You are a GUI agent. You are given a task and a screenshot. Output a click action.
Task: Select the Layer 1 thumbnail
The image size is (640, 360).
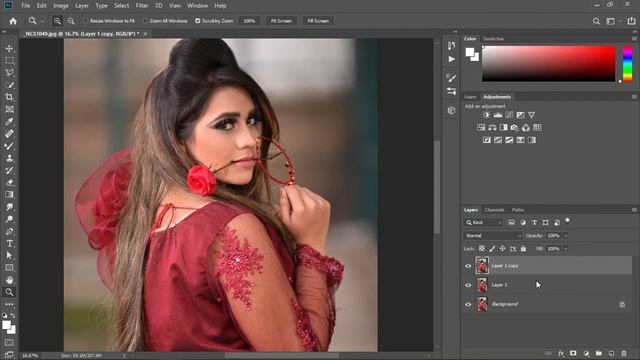[x=482, y=285]
